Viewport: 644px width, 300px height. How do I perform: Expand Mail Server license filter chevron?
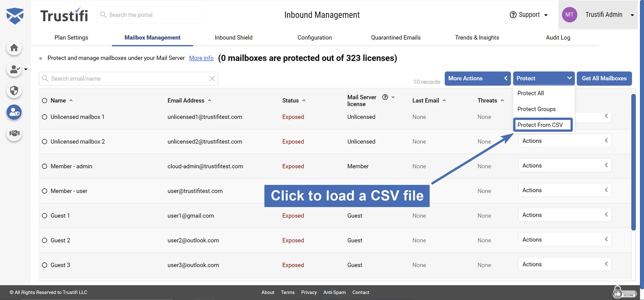coord(393,97)
